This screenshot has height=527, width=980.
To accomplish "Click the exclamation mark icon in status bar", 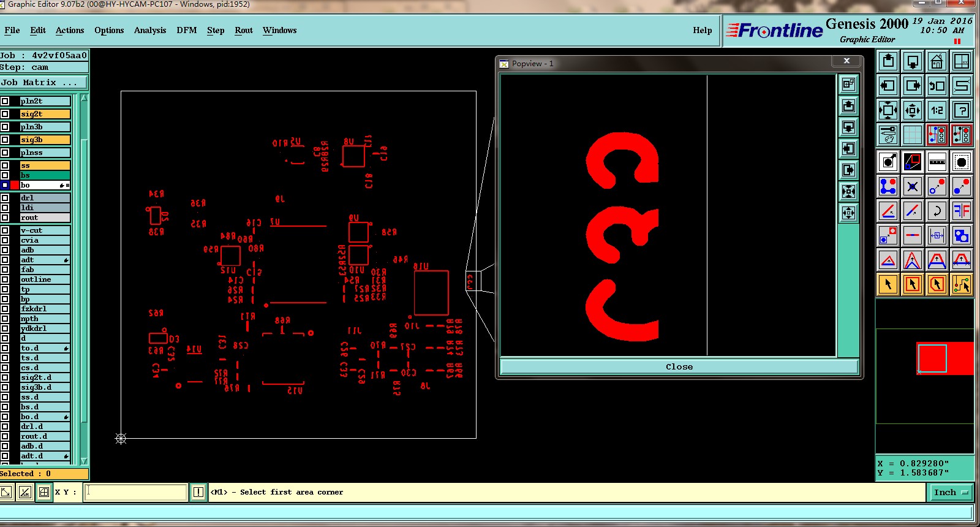I will tap(198, 492).
